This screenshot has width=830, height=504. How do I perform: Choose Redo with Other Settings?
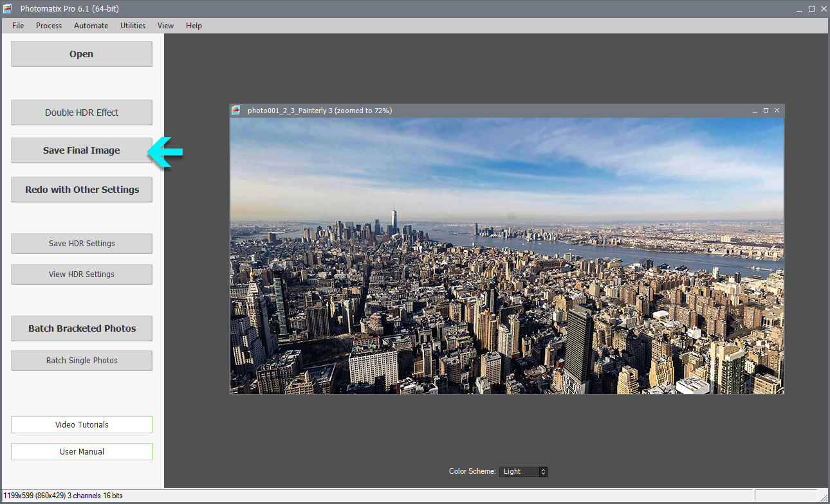click(82, 190)
